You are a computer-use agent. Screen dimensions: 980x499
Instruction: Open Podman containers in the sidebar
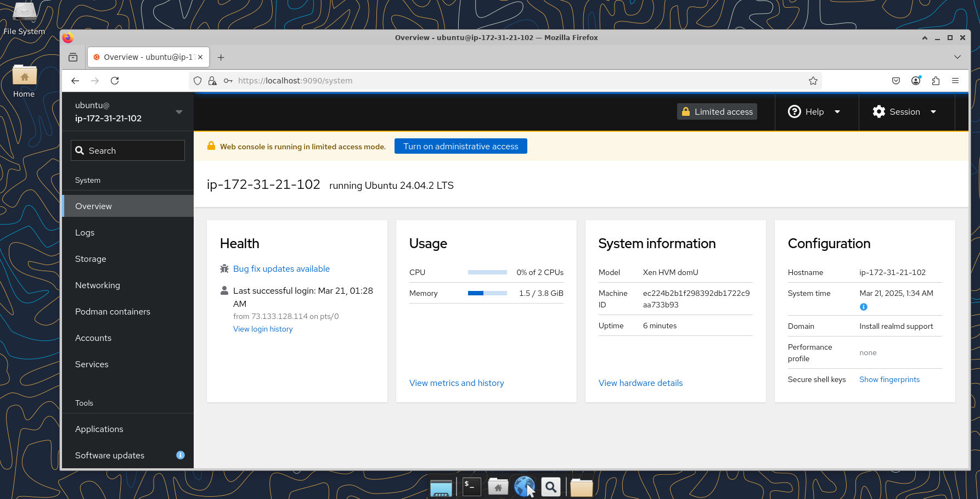[128, 311]
